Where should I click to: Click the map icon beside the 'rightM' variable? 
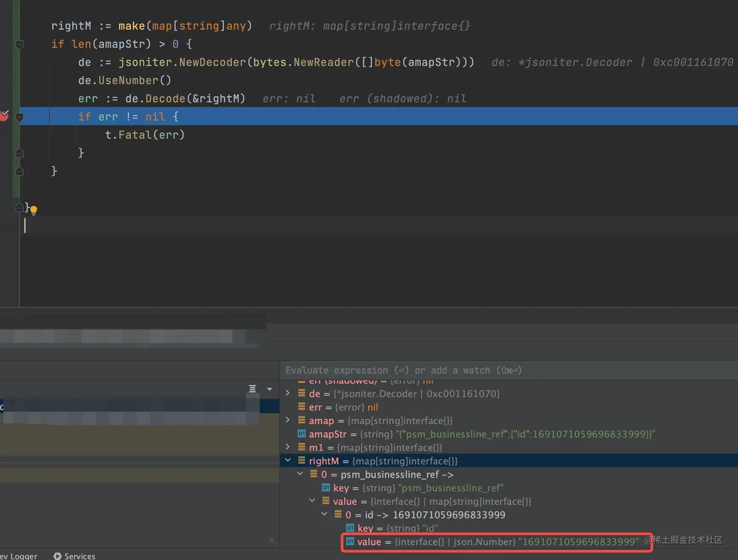(x=302, y=460)
